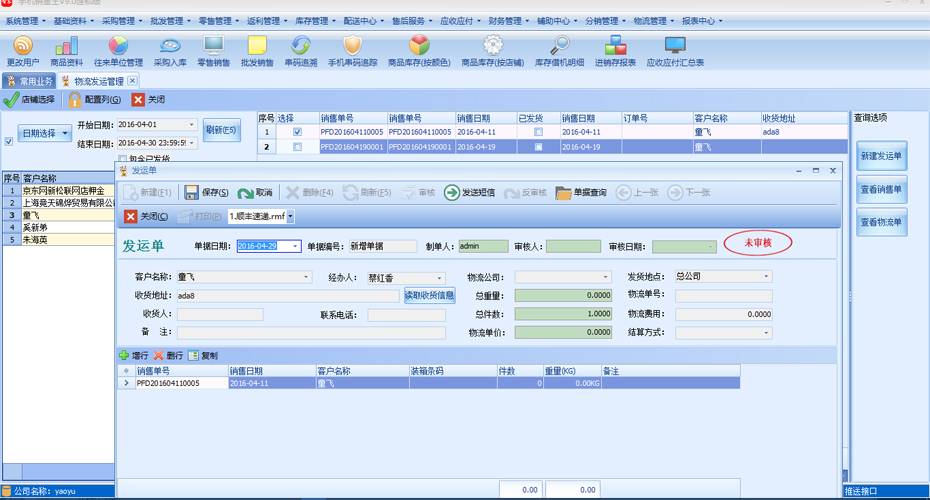Click PFD201604110005 cell in shipping detail grid
This screenshot has height=500, width=930.
tap(181, 383)
